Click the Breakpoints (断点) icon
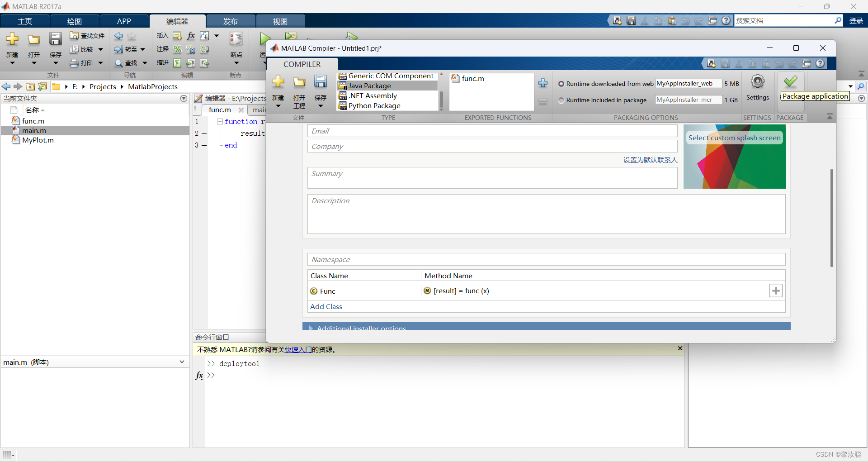 point(236,39)
